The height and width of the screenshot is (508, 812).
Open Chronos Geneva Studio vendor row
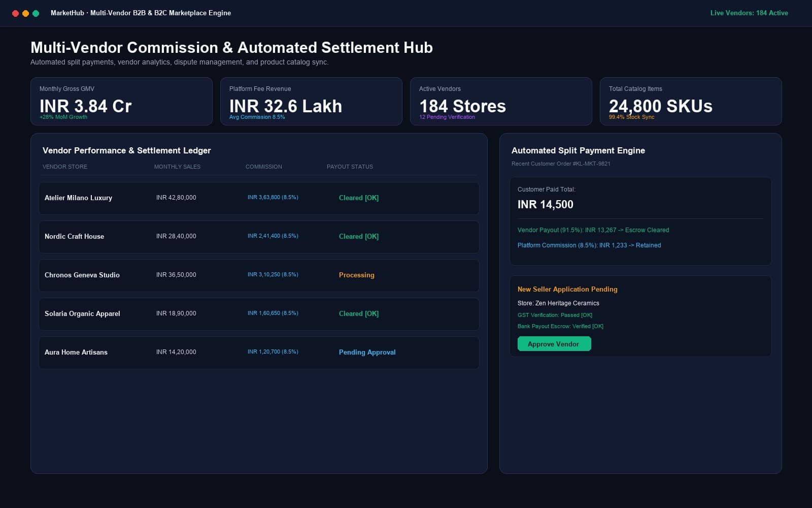(259, 275)
